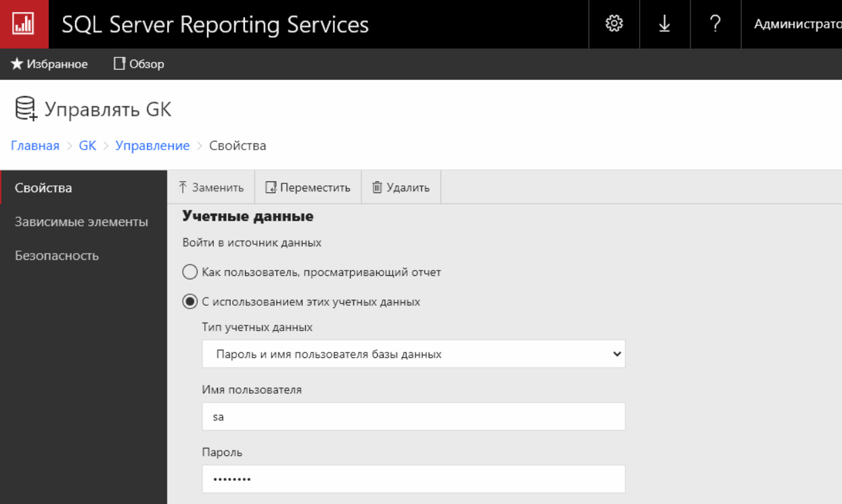Screen dimensions: 842x504
Task: Switch to the Зависимые элементы tab
Action: pos(84,222)
